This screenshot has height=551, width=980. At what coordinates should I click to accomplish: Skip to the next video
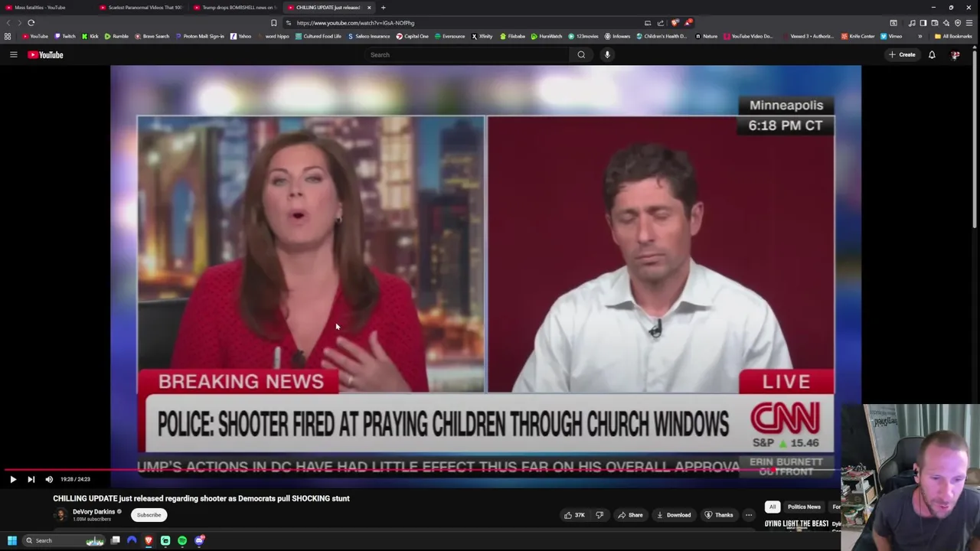click(31, 479)
